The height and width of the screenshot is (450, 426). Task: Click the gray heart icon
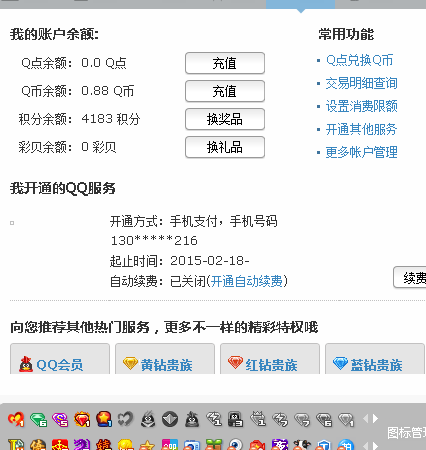[x=126, y=419]
